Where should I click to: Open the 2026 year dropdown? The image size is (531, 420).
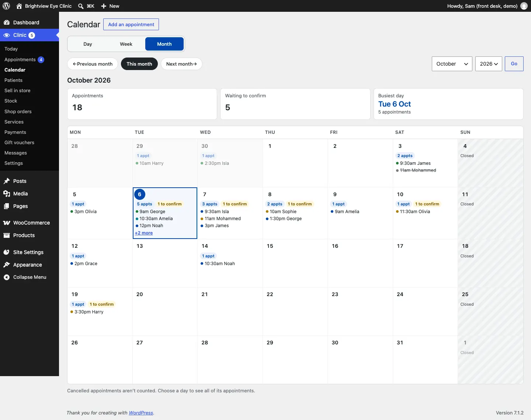tap(489, 64)
